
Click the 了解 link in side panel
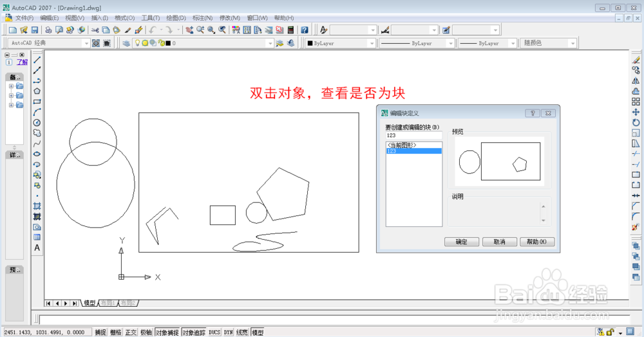coord(22,62)
